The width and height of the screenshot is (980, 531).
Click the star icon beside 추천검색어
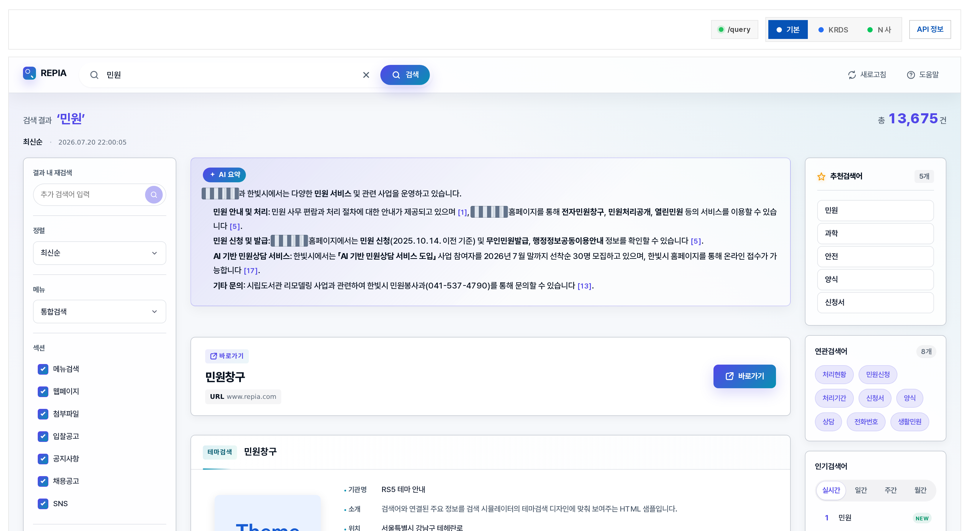[x=821, y=176]
